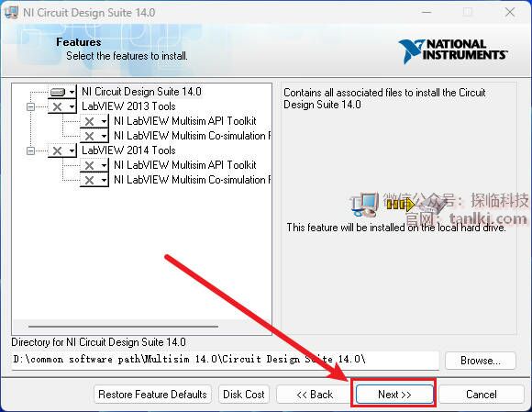Open X icon of Co-simulation plugin under LabVIEW 2013
532x412 pixels.
(94, 136)
